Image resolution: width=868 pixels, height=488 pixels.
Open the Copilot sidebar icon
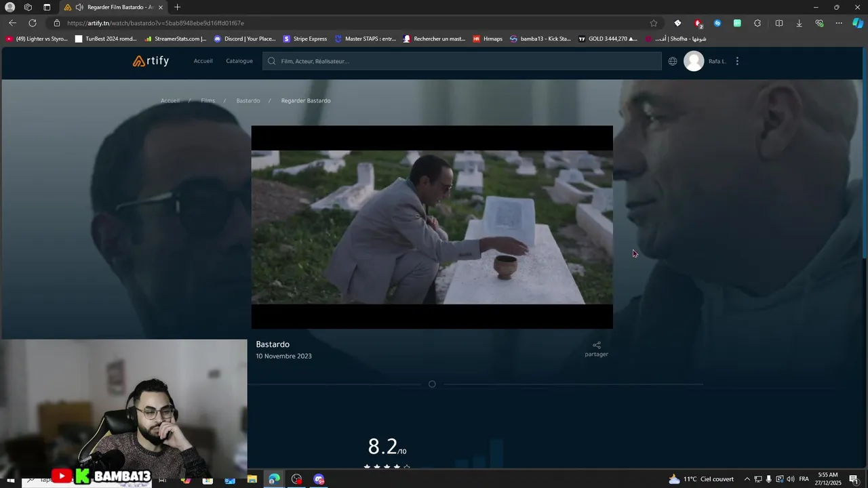pyautogui.click(x=858, y=23)
